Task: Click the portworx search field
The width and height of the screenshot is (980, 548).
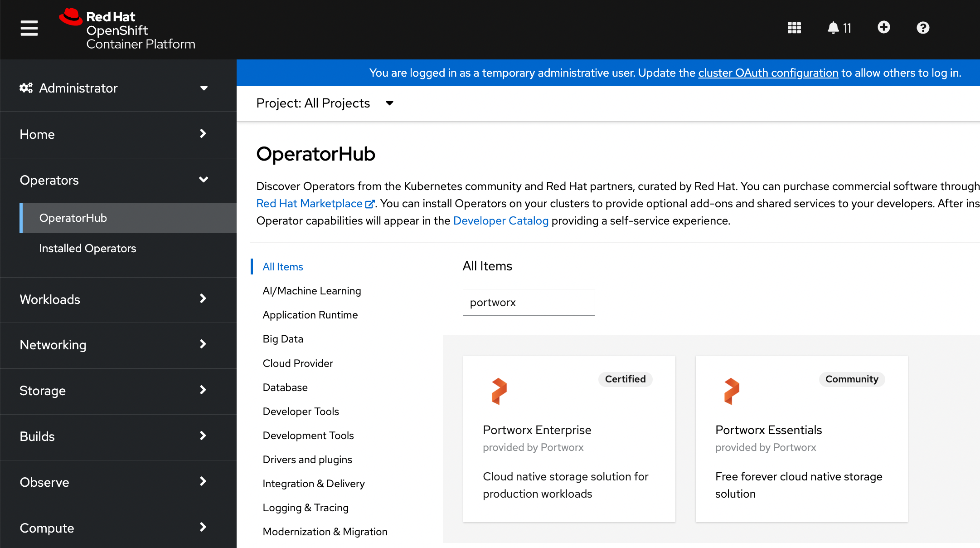Action: tap(529, 302)
